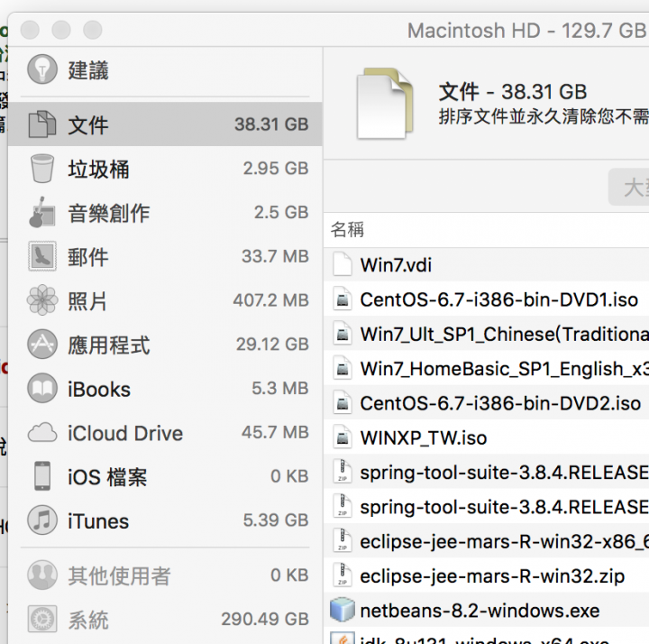The height and width of the screenshot is (644, 649).
Task: Select eclipse-jee-mars-R-win32-x86_6 file name
Action: coord(505,542)
